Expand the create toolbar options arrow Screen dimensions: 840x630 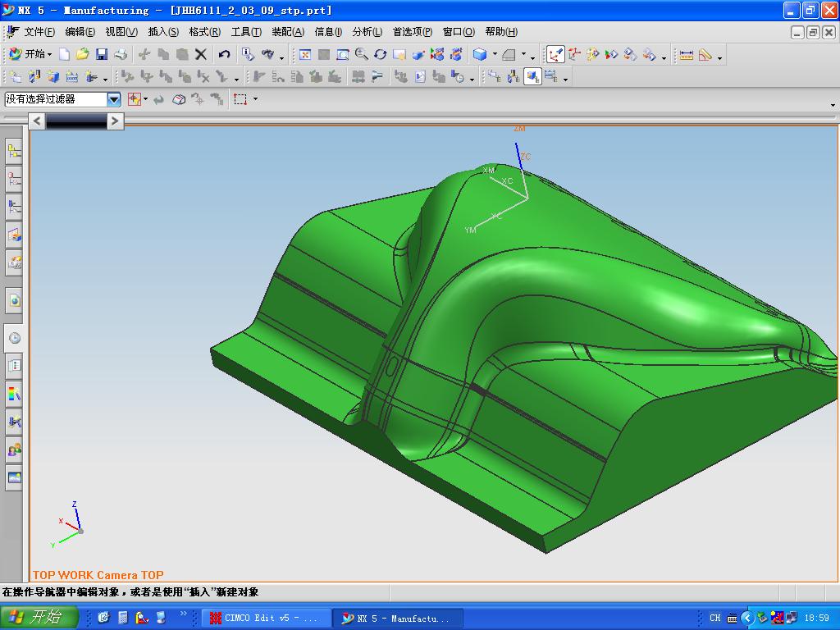pyautogui.click(x=106, y=80)
